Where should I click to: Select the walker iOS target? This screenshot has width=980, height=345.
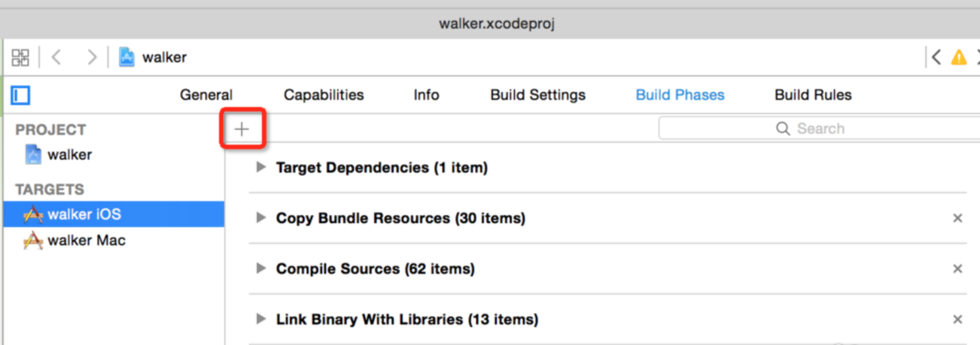(x=114, y=214)
